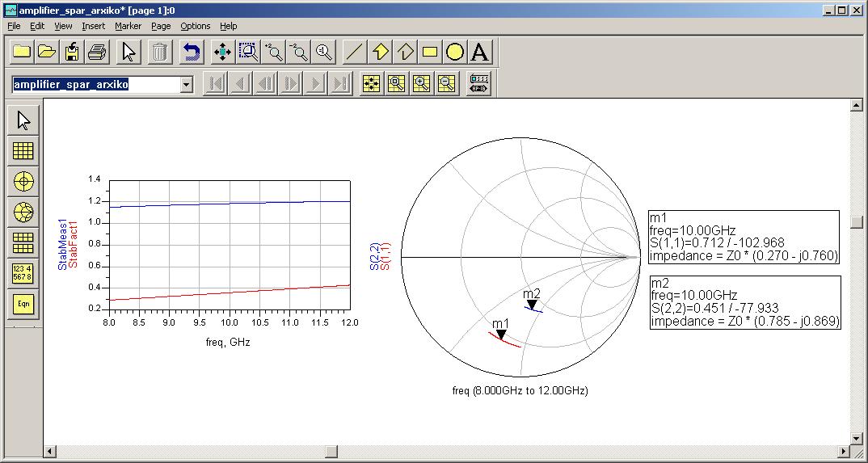
Task: Select the circle drawing tool
Action: pyautogui.click(x=455, y=53)
